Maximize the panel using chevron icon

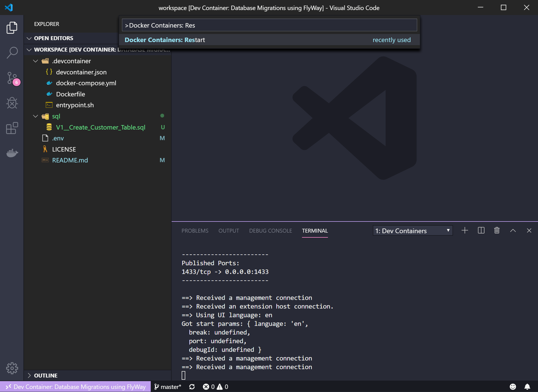point(513,230)
